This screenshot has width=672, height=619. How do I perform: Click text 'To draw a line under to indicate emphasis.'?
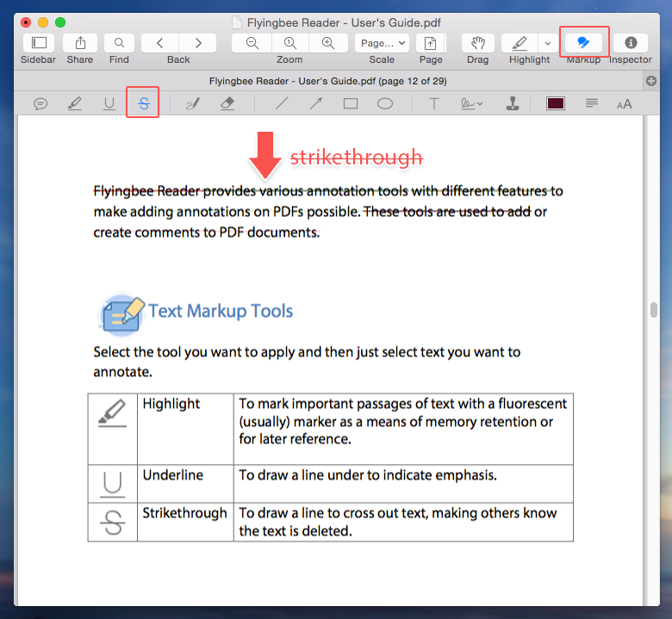tap(368, 475)
